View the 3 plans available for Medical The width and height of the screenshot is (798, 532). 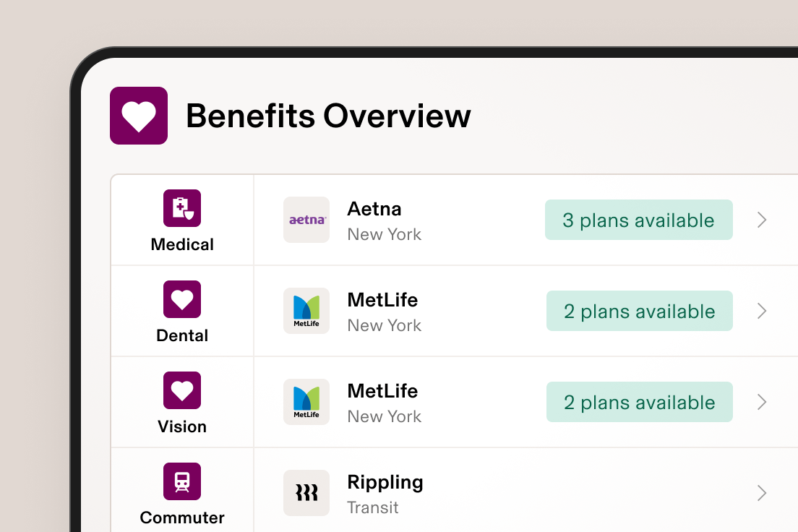[638, 220]
